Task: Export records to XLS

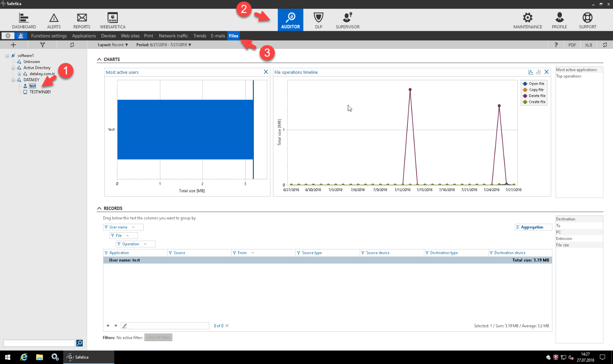Action: click(589, 45)
